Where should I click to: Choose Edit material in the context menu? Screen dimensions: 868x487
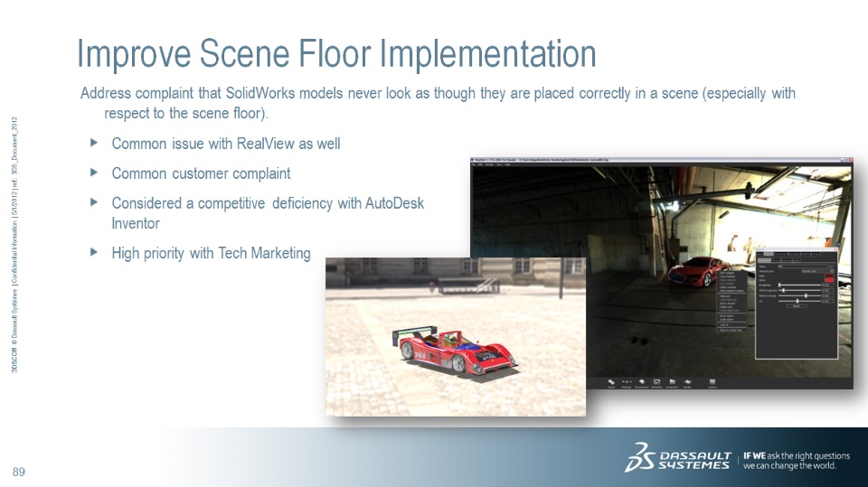point(727,273)
